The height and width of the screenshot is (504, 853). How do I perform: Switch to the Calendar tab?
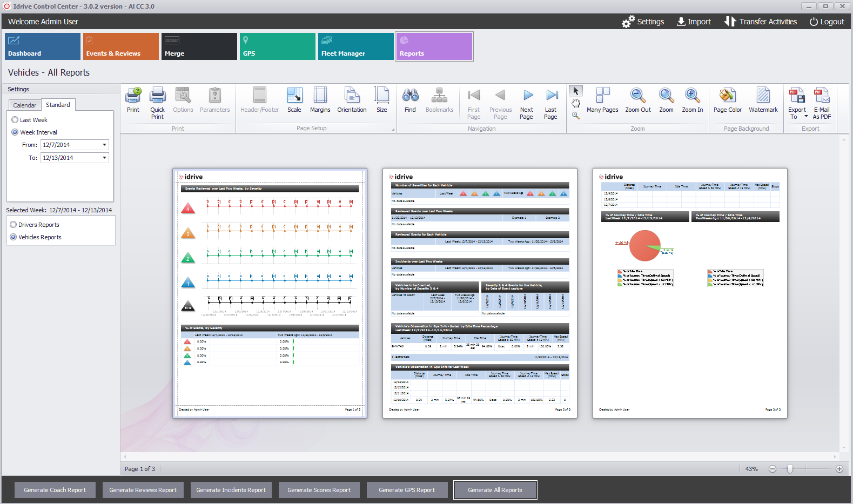pyautogui.click(x=25, y=105)
